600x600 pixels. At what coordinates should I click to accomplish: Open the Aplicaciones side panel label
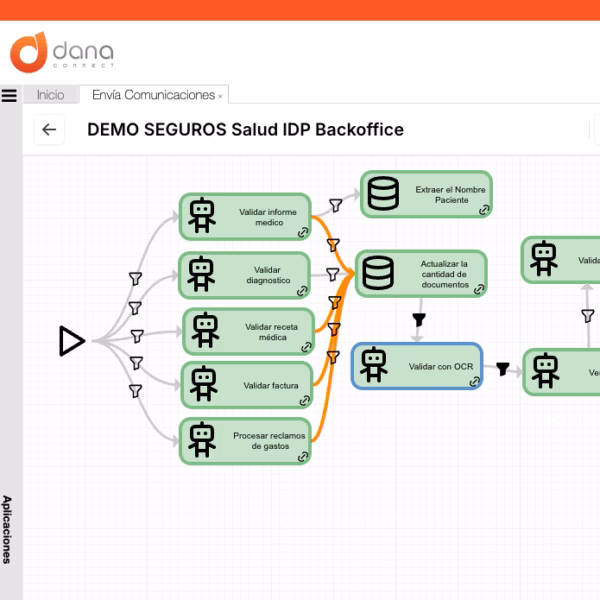coord(7,530)
